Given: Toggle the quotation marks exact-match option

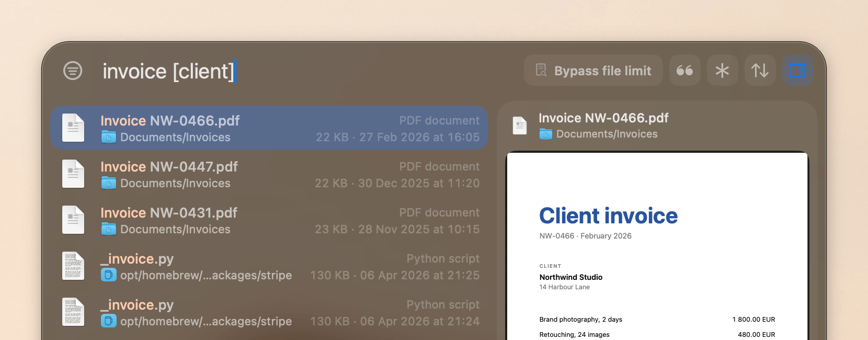Looking at the screenshot, I should point(685,70).
